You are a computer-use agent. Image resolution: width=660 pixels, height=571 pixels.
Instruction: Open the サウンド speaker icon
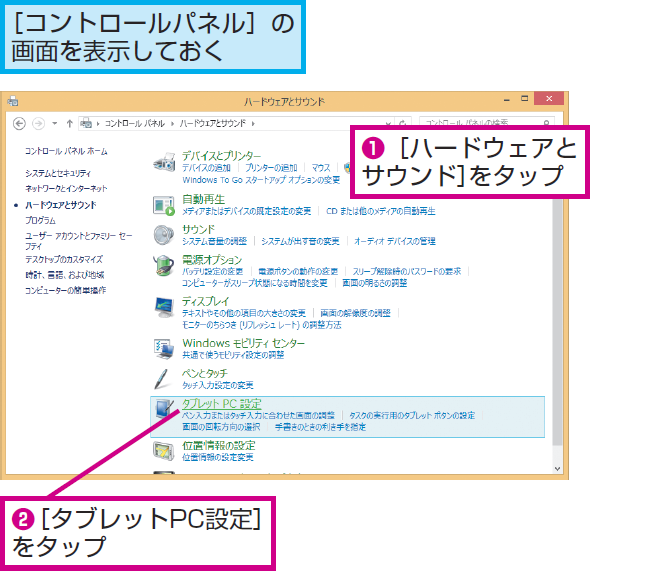[163, 235]
